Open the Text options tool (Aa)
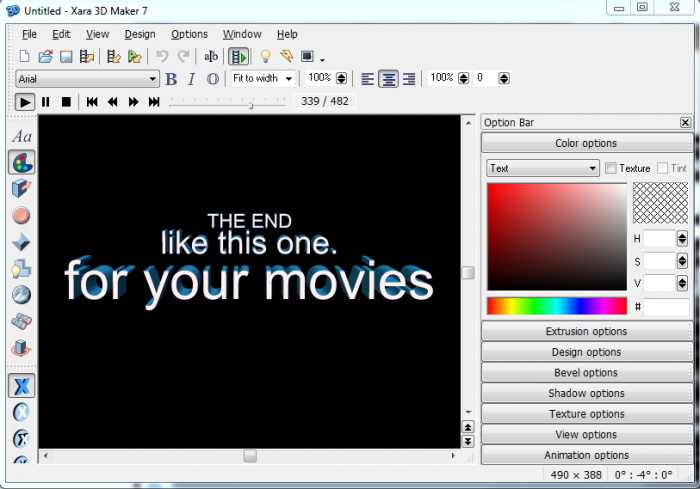 point(22,136)
